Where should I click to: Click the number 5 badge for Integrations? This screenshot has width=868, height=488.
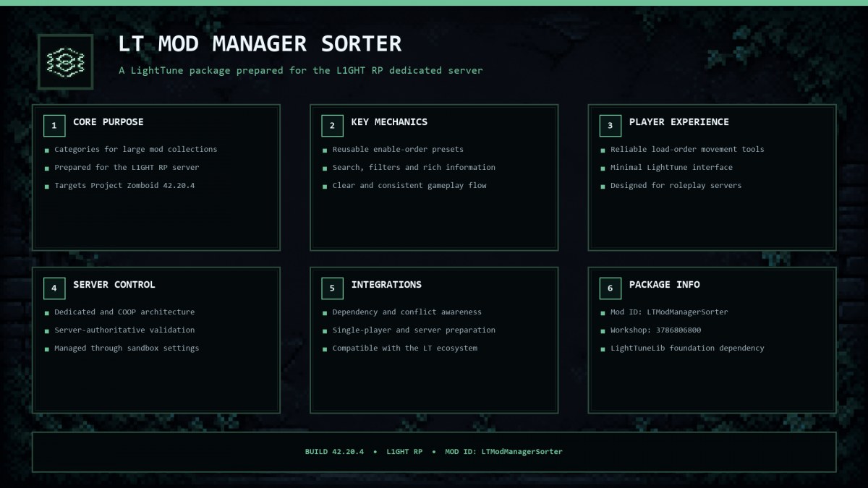click(x=332, y=288)
